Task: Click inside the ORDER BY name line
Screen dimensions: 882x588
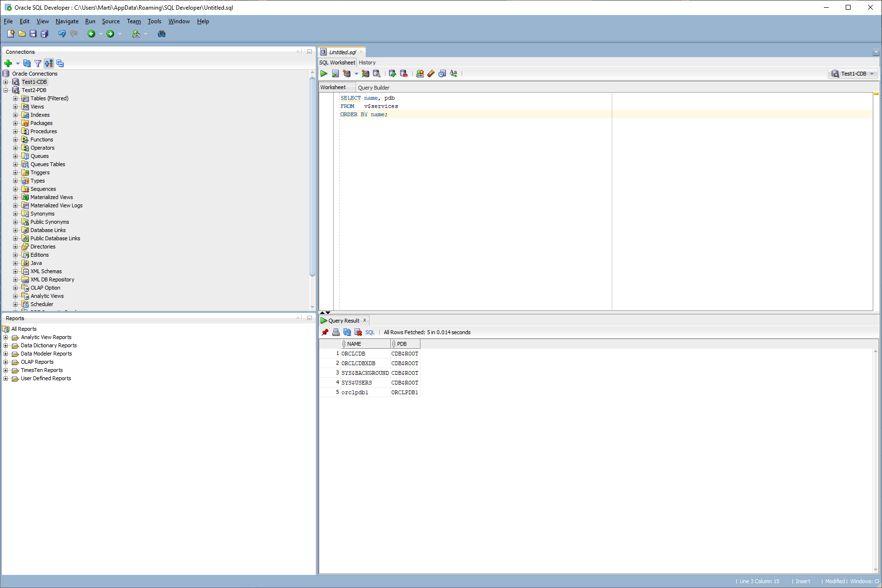Action: pos(364,114)
